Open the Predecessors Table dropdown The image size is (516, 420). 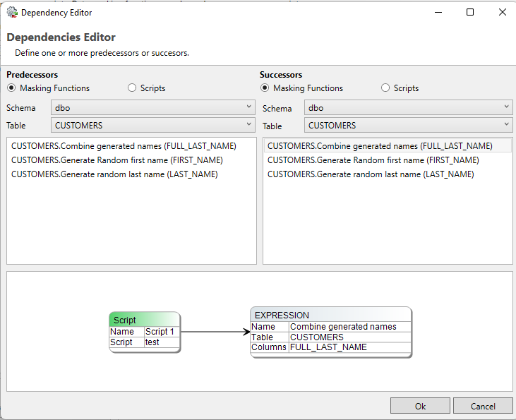(152, 125)
